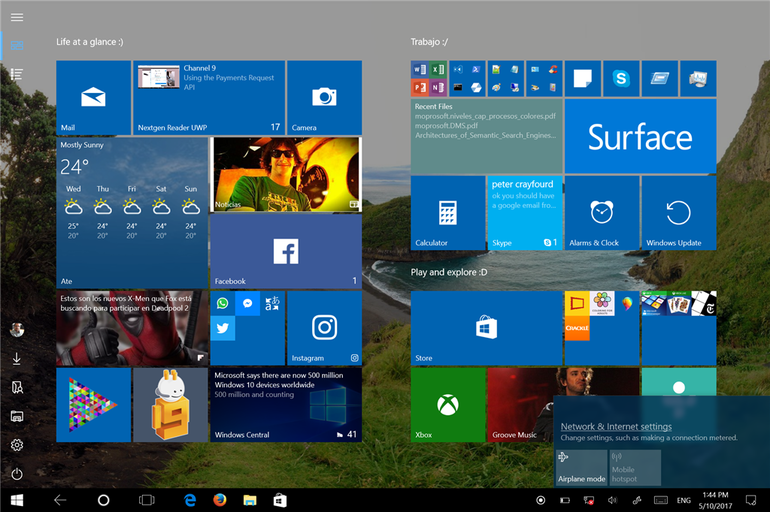770x512 pixels.
Task: Switch to the Pinned tiles view
Action: (x=17, y=45)
